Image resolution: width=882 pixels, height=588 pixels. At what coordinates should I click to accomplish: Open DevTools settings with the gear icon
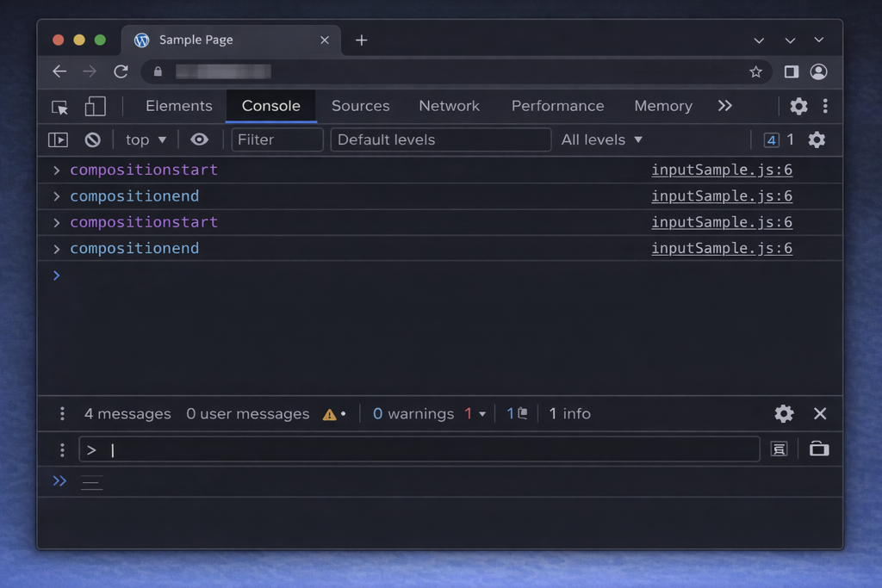coord(798,105)
